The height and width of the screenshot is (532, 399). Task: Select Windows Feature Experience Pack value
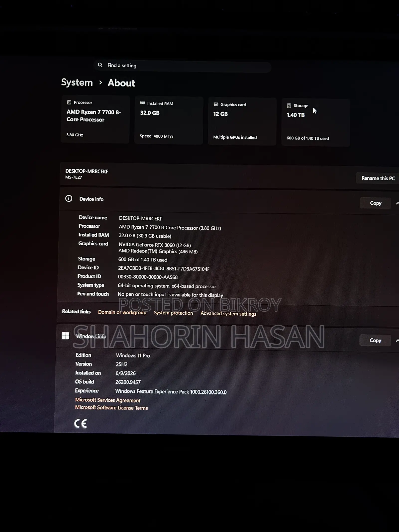(171, 392)
